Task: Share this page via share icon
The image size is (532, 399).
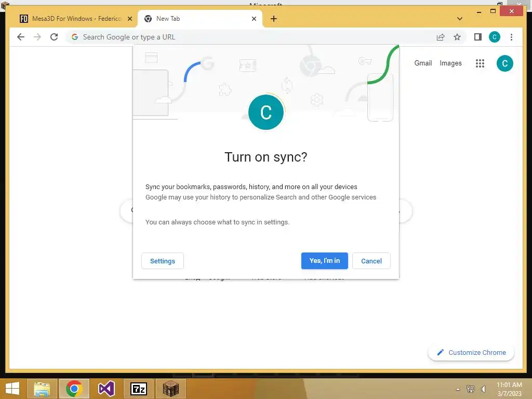Action: (441, 37)
